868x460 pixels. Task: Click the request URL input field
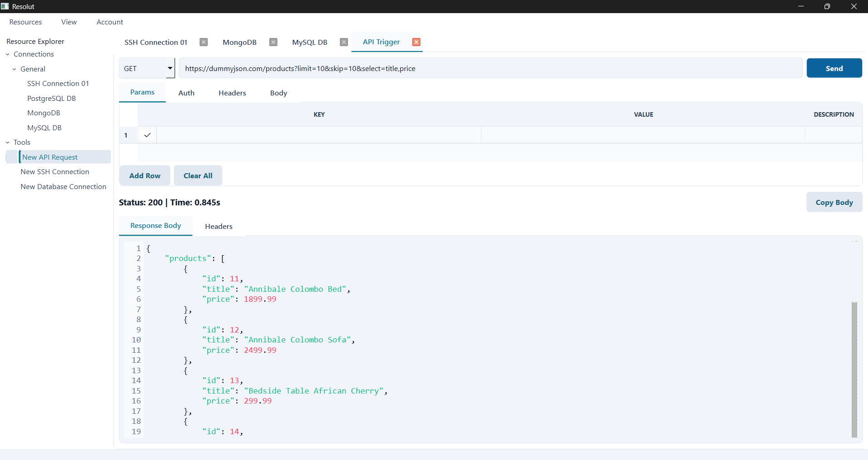[490, 68]
